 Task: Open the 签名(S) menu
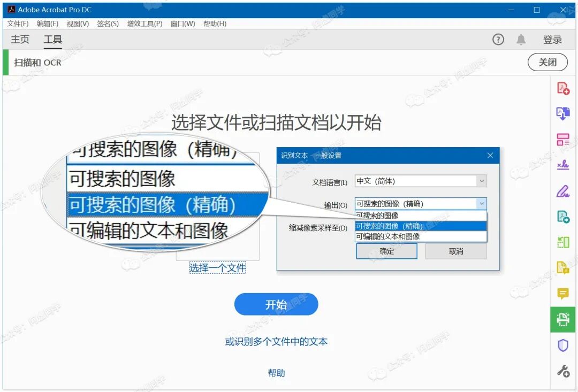click(108, 24)
